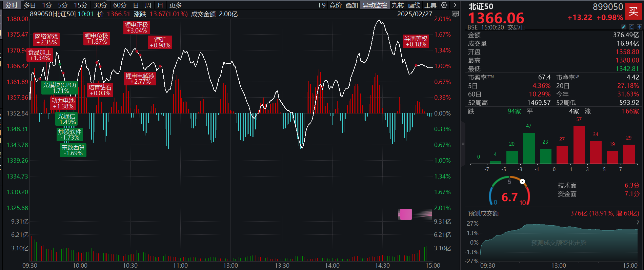Add stock to watchlist plus icon
The height and width of the screenshot is (270, 644).
click(639, 27)
